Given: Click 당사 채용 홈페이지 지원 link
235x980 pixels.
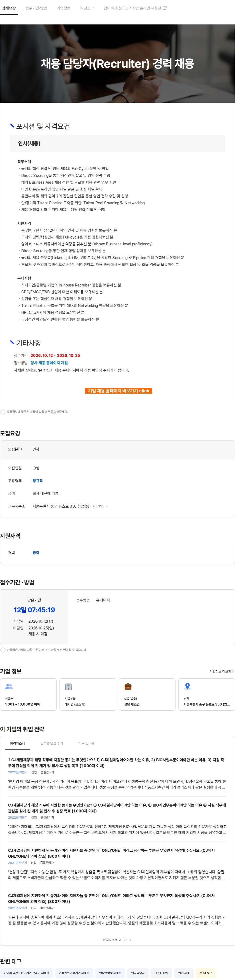Looking at the screenshot, I should click(x=49, y=363).
